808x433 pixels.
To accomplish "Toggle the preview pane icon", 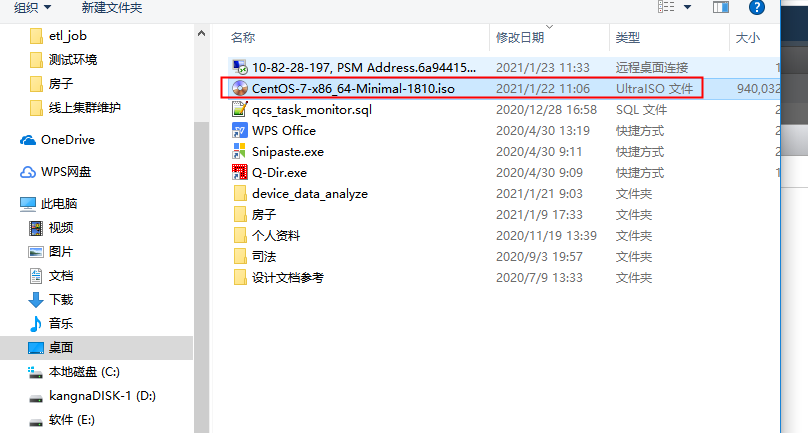I will tap(720, 7).
